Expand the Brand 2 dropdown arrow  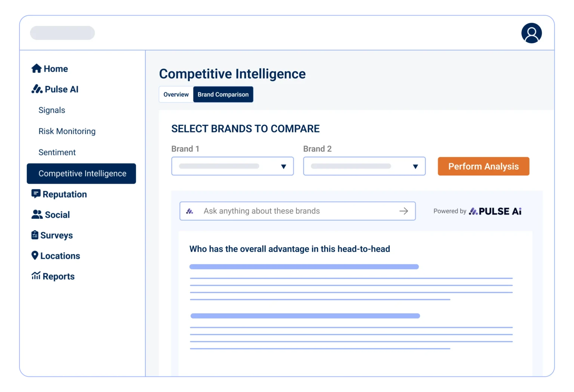click(x=415, y=167)
